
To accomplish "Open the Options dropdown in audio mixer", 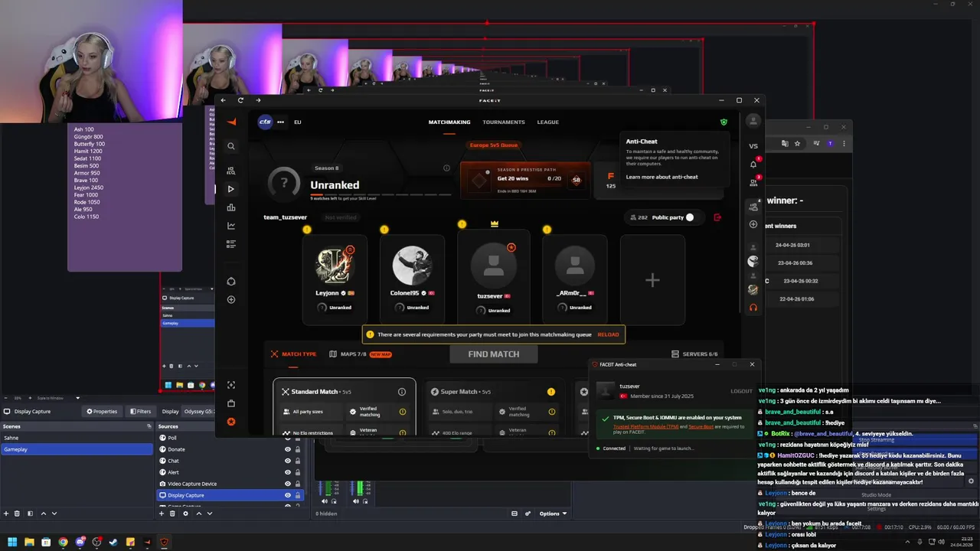I will [552, 514].
